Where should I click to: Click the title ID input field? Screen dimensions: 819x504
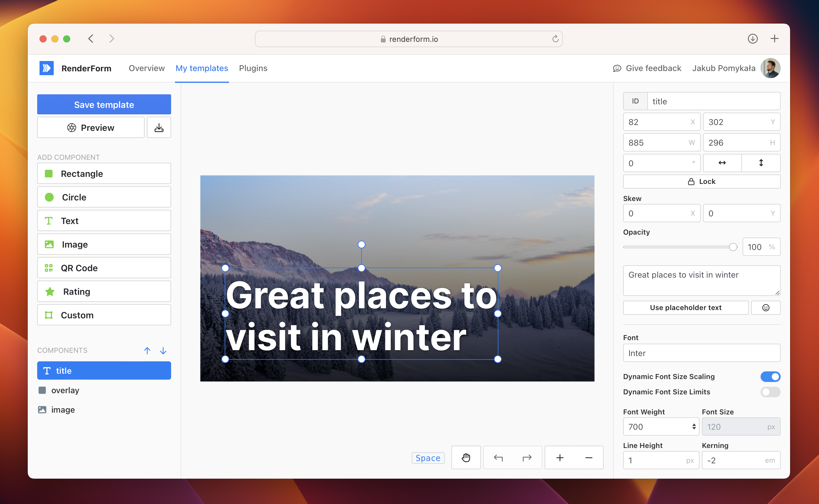(713, 102)
